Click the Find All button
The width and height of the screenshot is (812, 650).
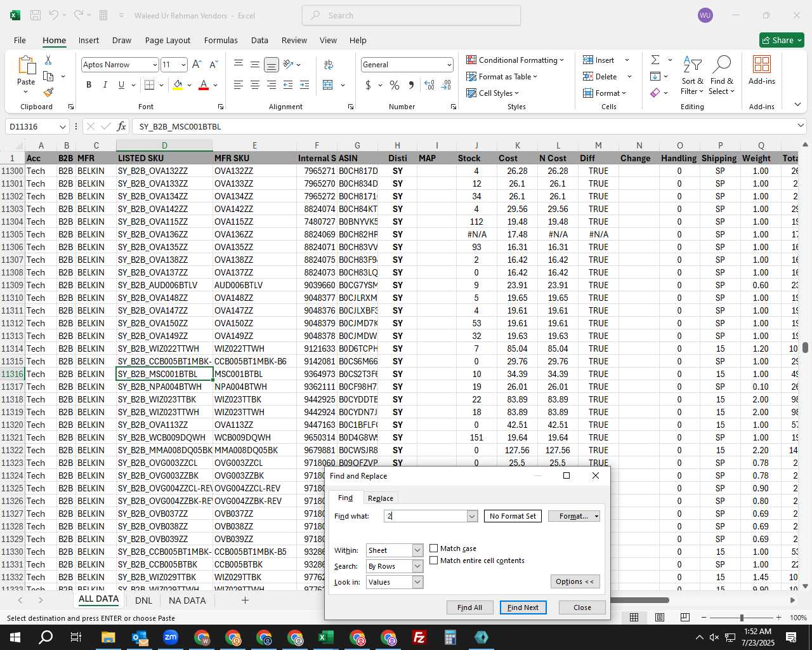pyautogui.click(x=469, y=607)
